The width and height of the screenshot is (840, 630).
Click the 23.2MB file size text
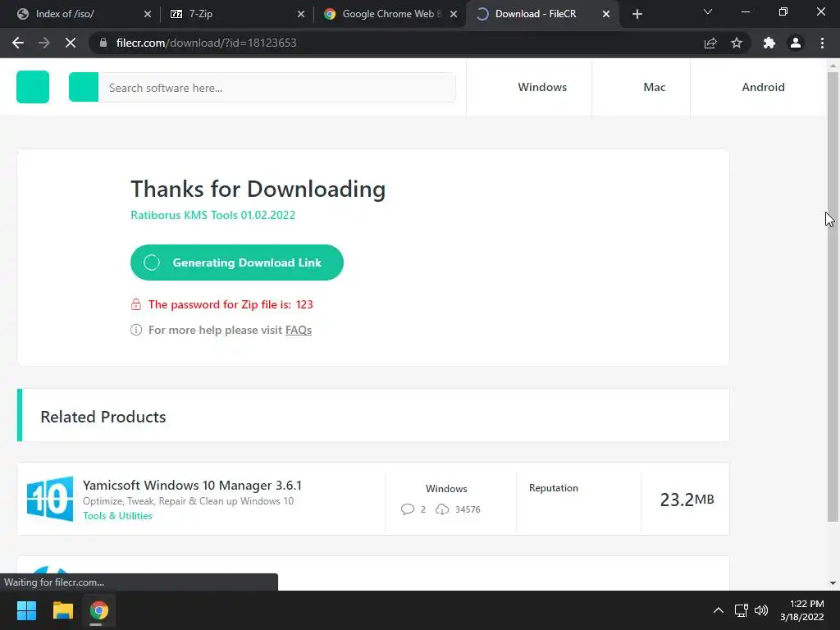point(687,500)
